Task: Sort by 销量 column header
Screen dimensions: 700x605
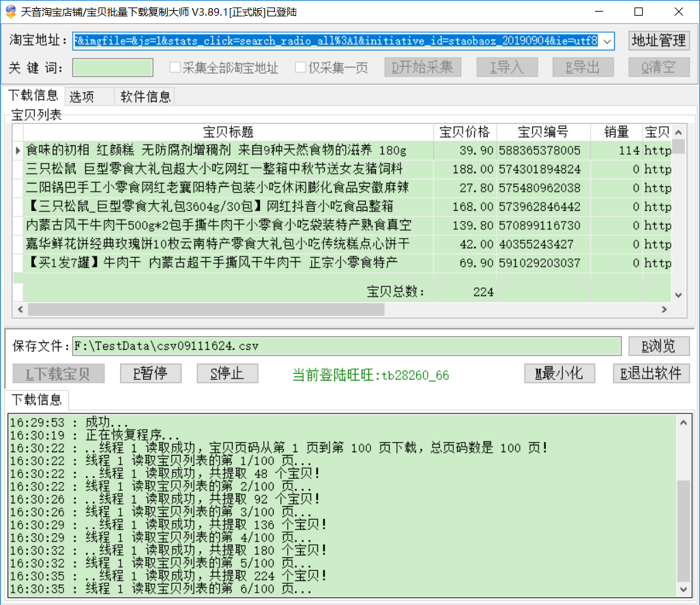Action: pyautogui.click(x=616, y=132)
